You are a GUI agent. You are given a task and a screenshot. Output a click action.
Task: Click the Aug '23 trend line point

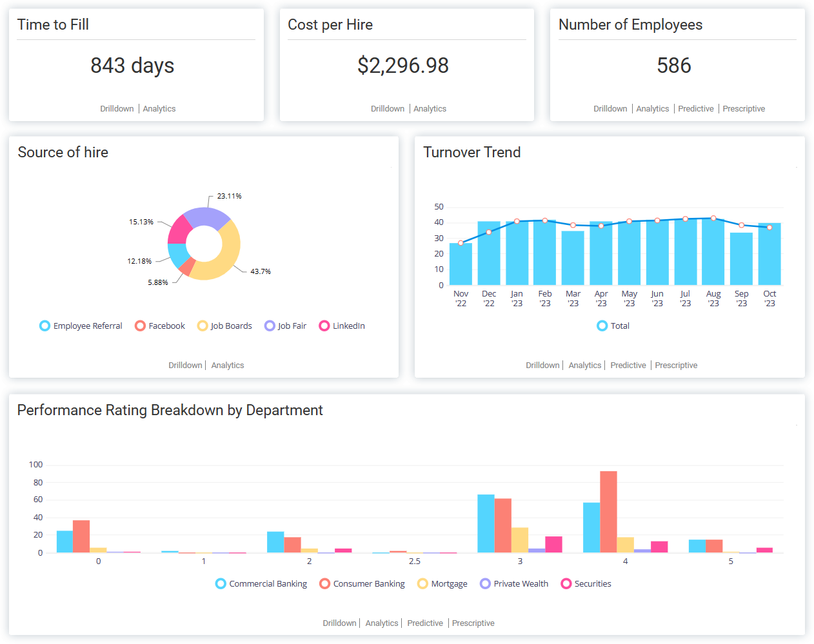point(713,219)
